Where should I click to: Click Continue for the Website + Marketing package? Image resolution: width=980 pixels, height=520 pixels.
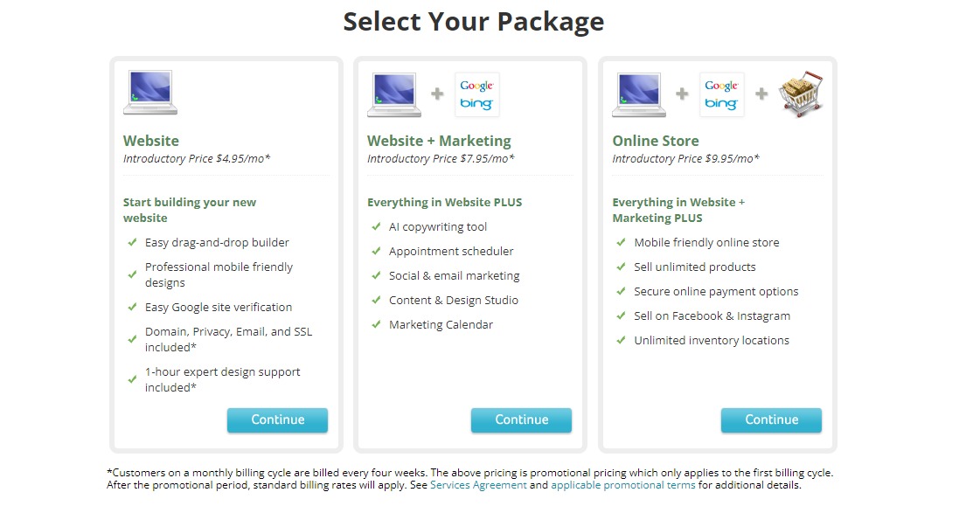coord(521,420)
